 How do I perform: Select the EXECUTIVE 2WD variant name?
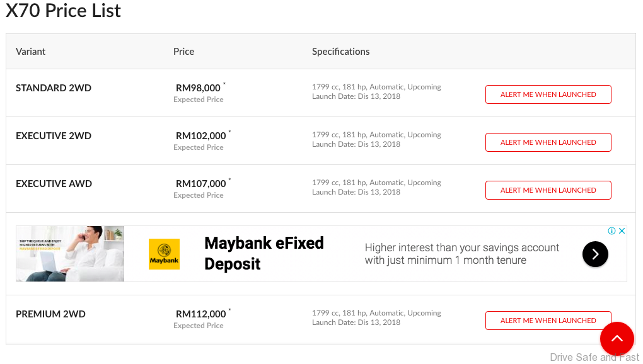(x=54, y=136)
